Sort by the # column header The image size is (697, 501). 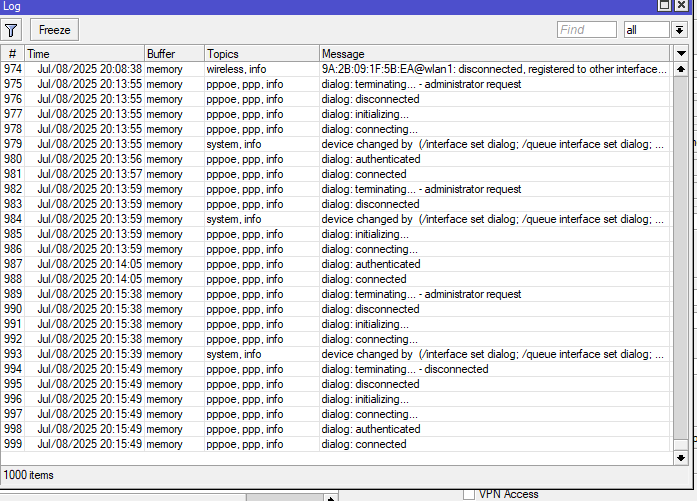pos(12,54)
